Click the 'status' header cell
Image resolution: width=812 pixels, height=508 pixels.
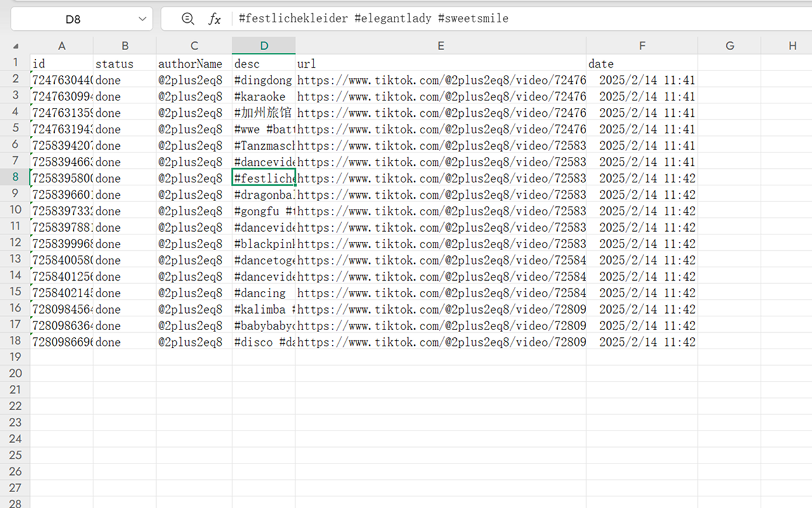pyautogui.click(x=115, y=64)
